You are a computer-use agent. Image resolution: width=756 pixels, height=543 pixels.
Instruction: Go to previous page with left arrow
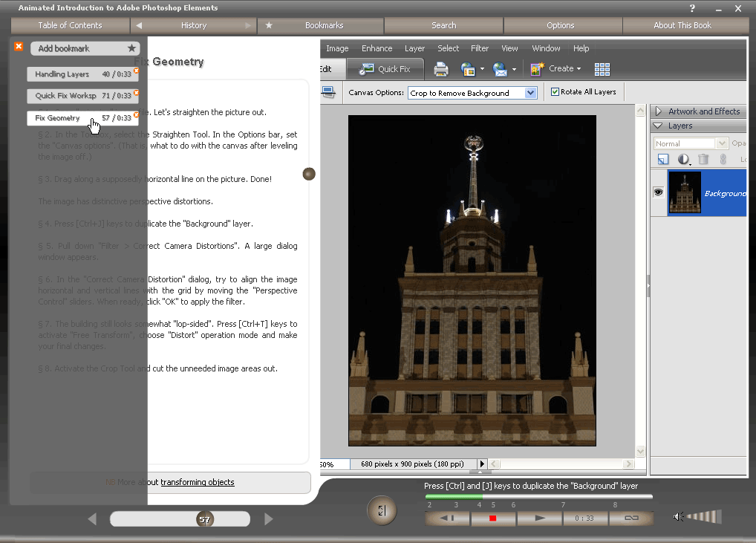coord(92,519)
